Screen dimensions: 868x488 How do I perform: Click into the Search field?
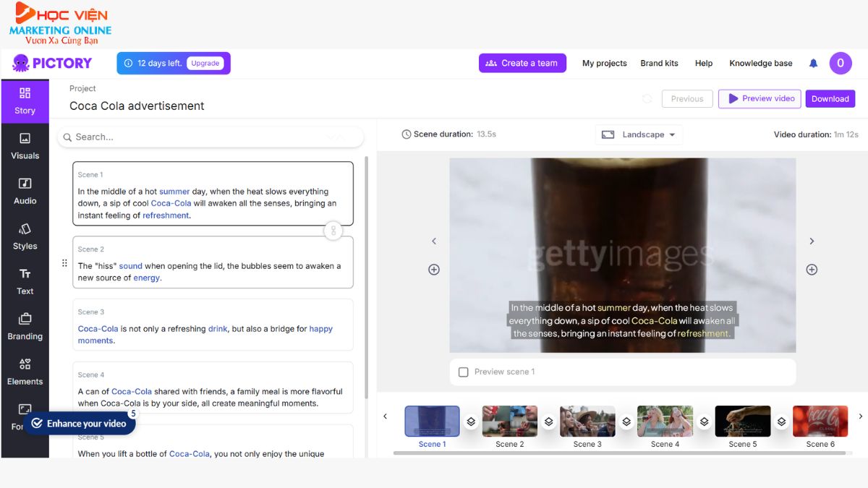point(210,137)
